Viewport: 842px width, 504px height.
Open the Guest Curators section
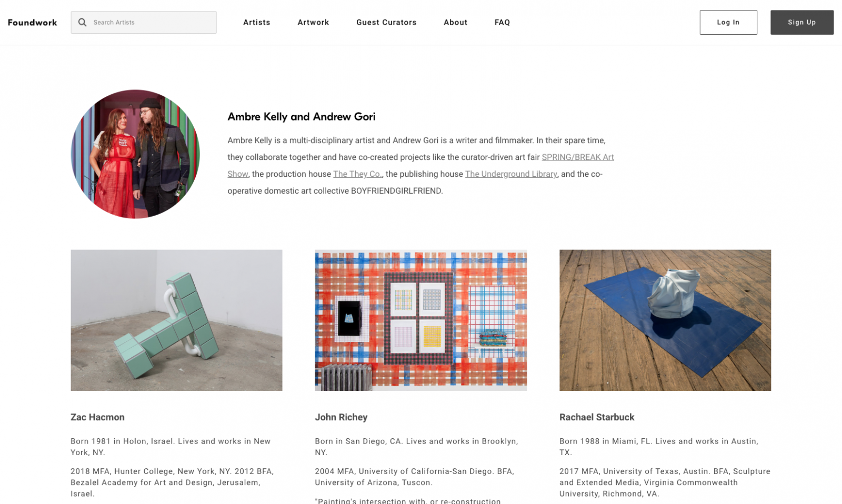click(x=386, y=22)
